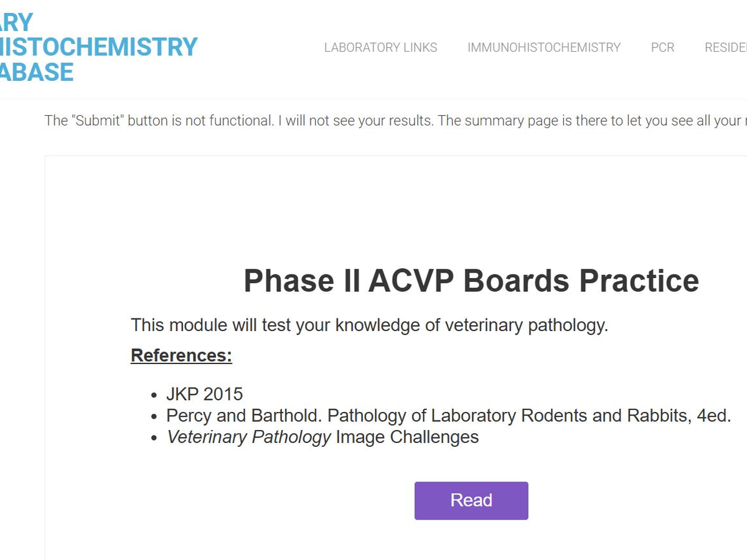Click the HISTOCHEMISTRY site title link
747x560 pixels.
pyautogui.click(x=100, y=47)
